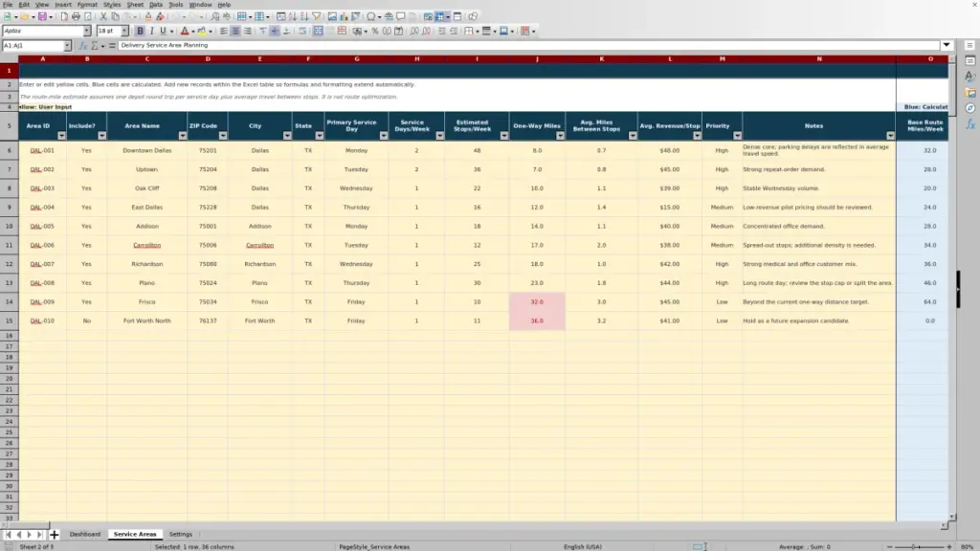Open Area ID column filter dropdown

(61, 136)
